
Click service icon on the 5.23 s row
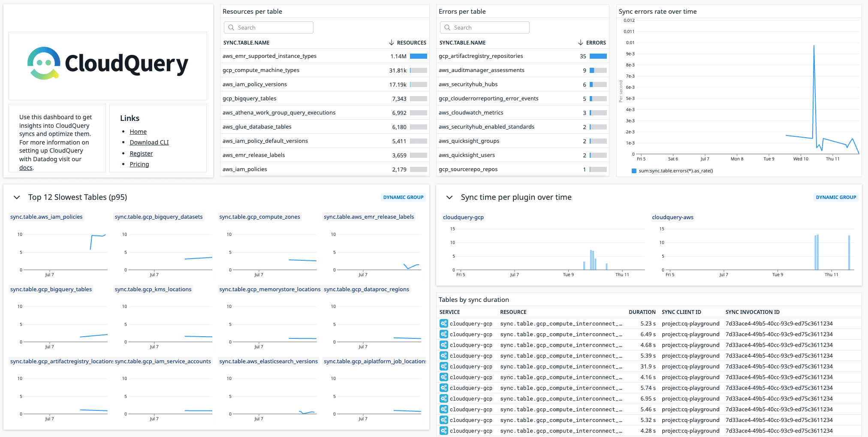[443, 323]
